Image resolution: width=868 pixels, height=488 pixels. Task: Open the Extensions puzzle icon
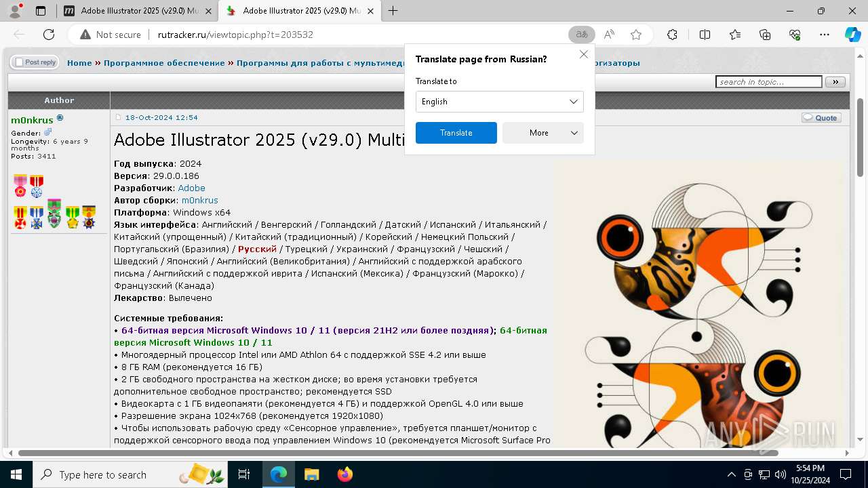click(672, 35)
